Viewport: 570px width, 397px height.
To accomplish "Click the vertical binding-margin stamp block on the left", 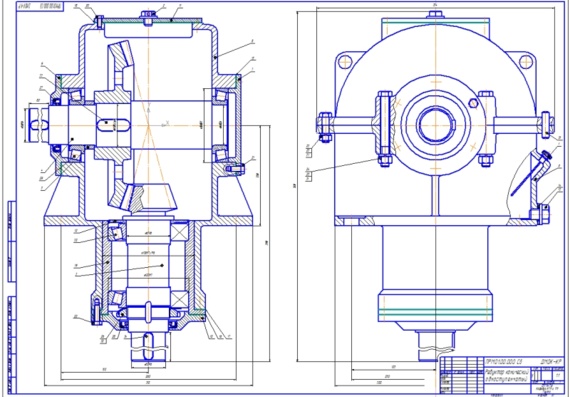I will [x=12, y=296].
